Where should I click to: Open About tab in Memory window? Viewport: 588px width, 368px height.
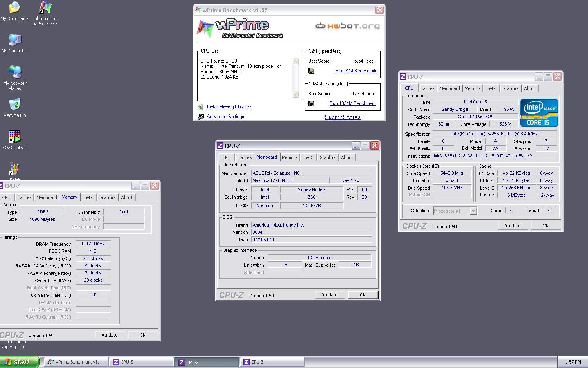(127, 197)
